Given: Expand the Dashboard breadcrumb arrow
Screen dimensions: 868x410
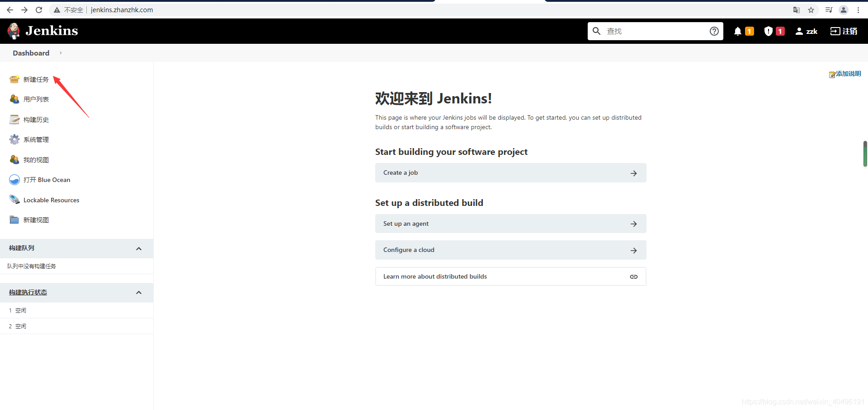Looking at the screenshot, I should point(61,53).
